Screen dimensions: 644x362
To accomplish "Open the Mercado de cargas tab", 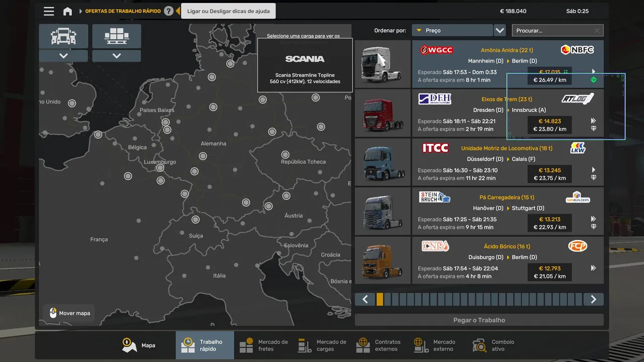I will 322,345.
